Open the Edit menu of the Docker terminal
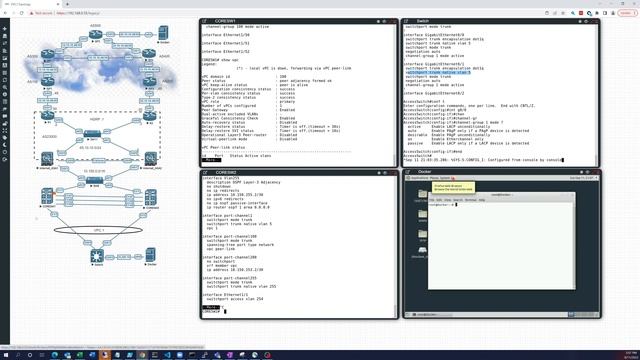Viewport: 640px width, 360px height. pyautogui.click(x=439, y=200)
